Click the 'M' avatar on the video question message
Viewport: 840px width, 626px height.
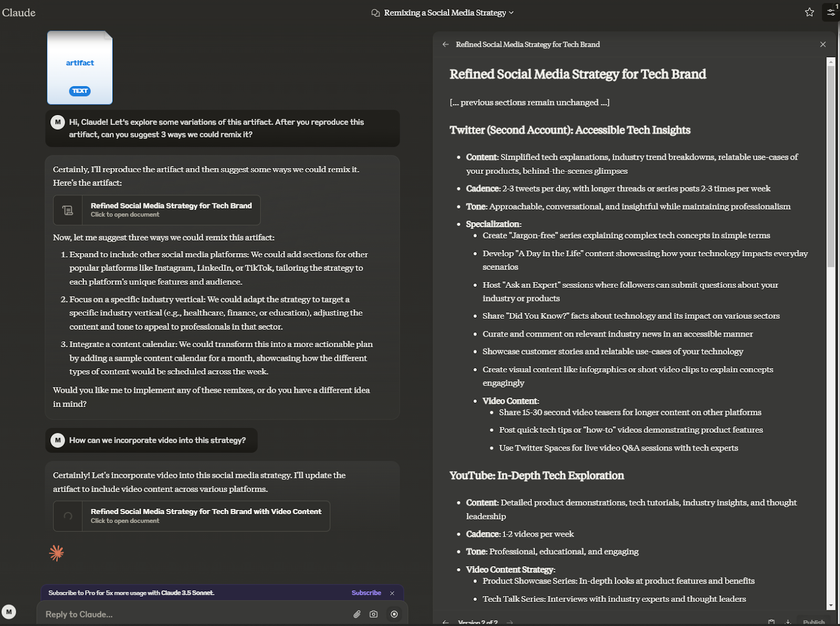pyautogui.click(x=58, y=440)
